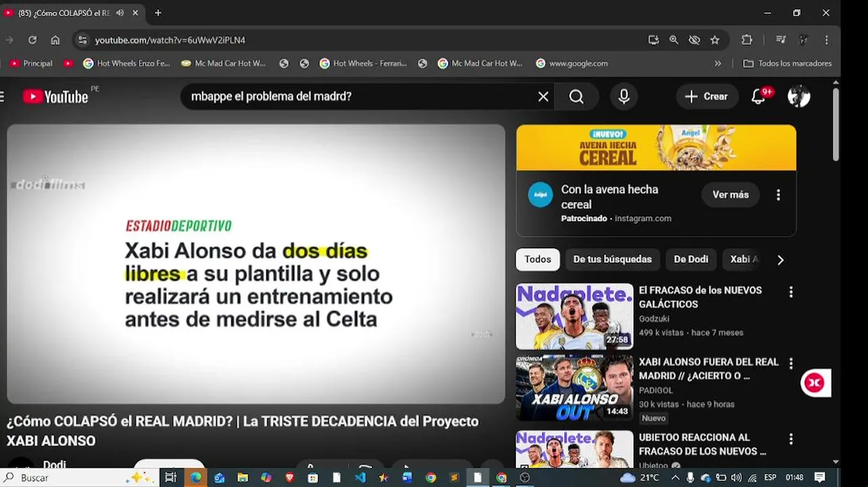Click Godzuki channel name

click(x=654, y=319)
